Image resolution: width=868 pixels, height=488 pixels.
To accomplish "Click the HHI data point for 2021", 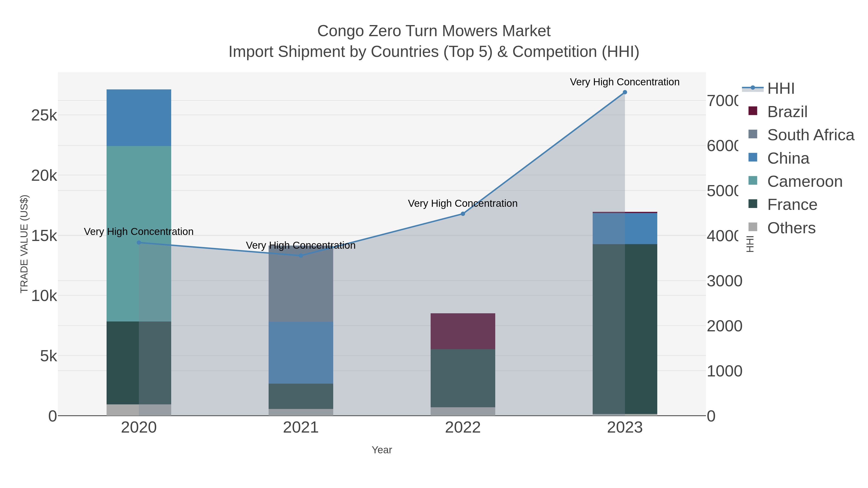I will [301, 256].
